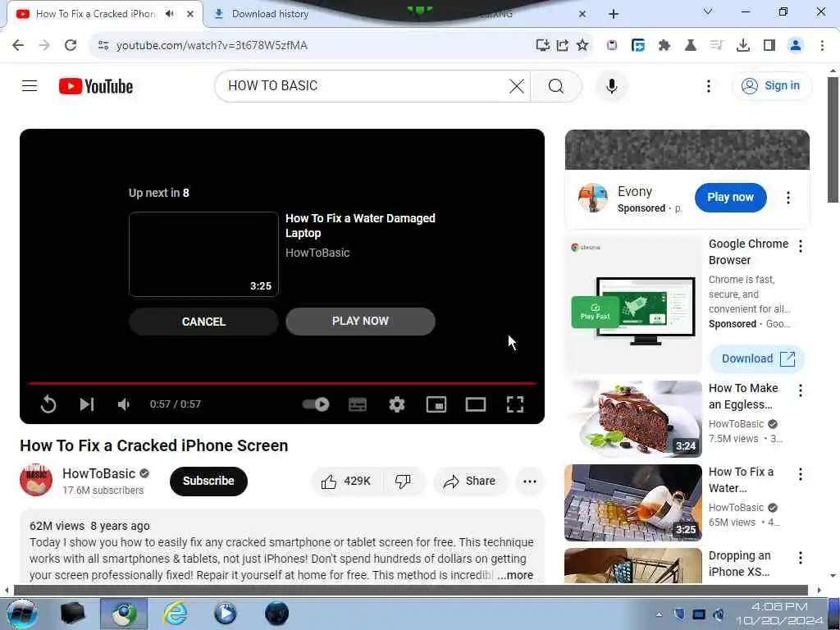Open more actions menu below video
The width and height of the screenshot is (840, 630).
pyautogui.click(x=529, y=481)
